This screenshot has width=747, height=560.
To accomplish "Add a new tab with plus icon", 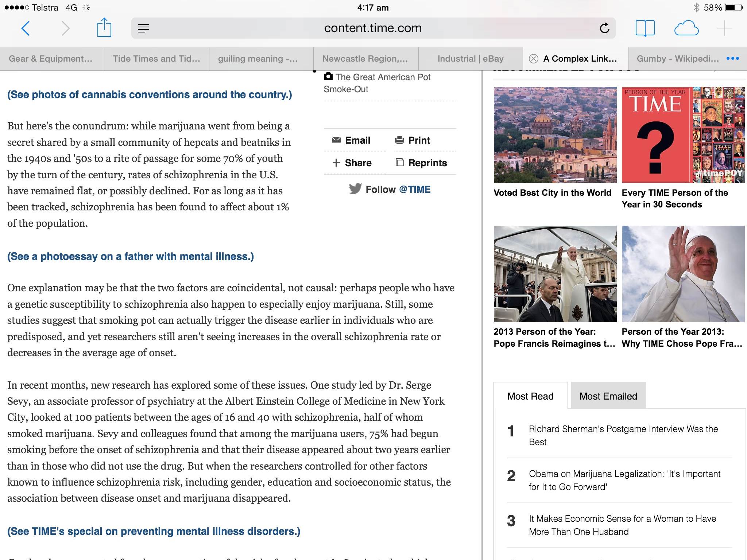I will 724,28.
